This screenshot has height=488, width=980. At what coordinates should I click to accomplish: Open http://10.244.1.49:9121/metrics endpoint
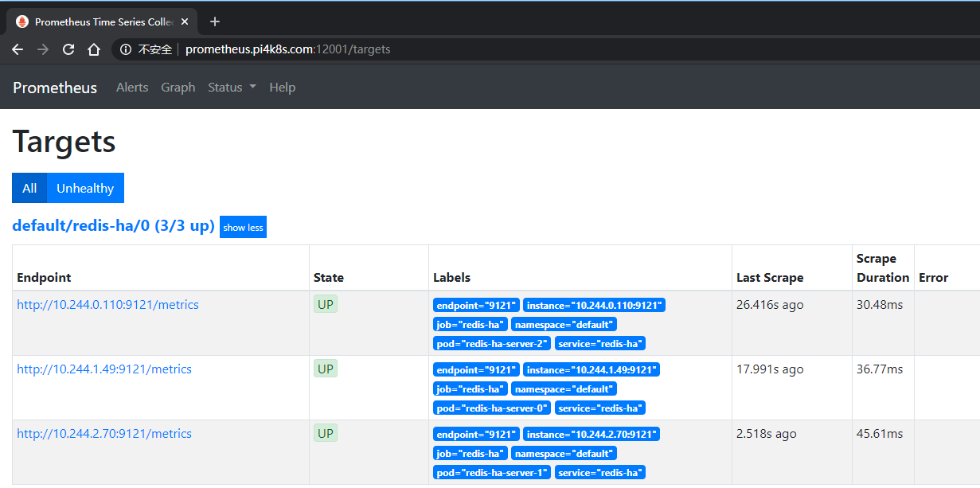point(104,369)
